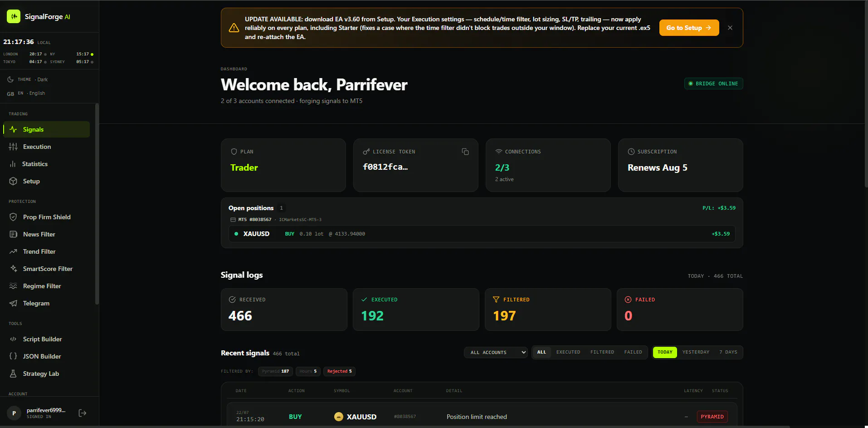868x428 pixels.
Task: Click the Trend Filter arrow icon
Action: tap(13, 251)
